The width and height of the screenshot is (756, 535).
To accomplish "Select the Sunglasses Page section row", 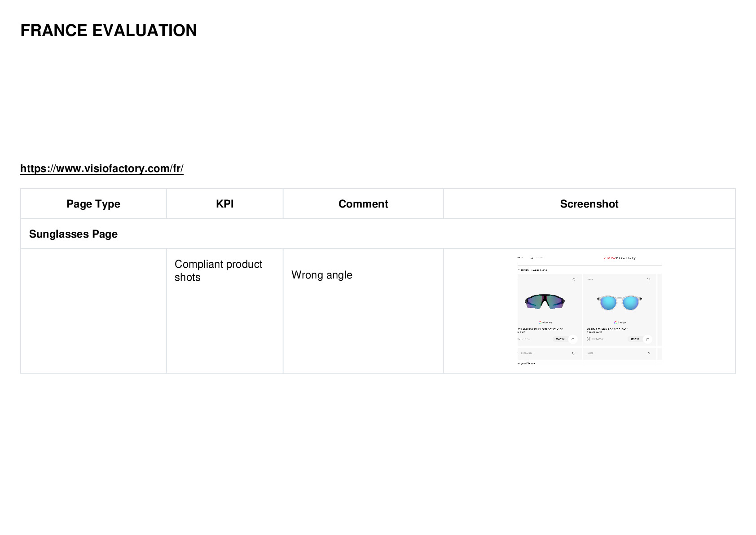I will (378, 234).
